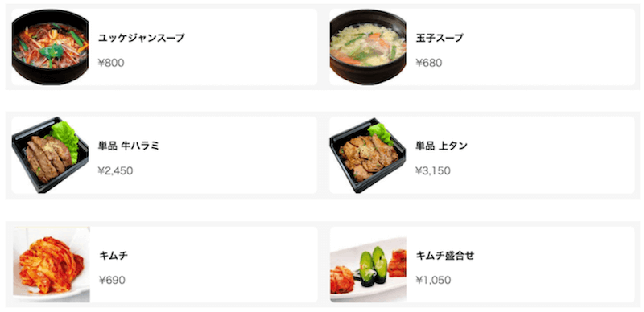View the キムチ dish photo
644x312 pixels.
(x=52, y=265)
